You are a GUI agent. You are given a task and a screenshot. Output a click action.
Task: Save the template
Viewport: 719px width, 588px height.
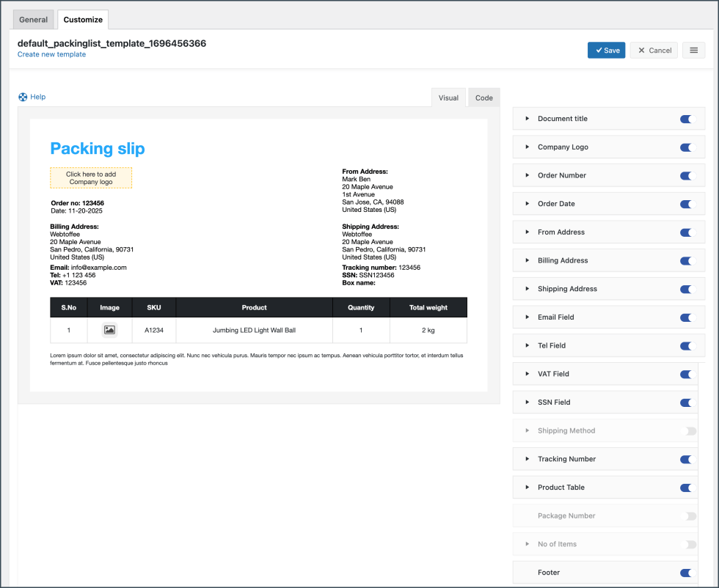(606, 51)
